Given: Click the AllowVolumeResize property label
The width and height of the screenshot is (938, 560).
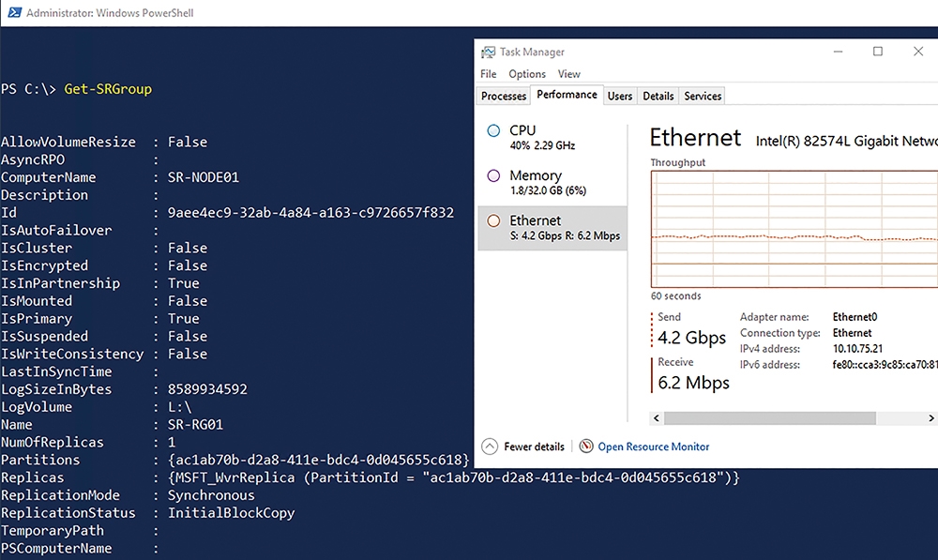Looking at the screenshot, I should point(68,142).
